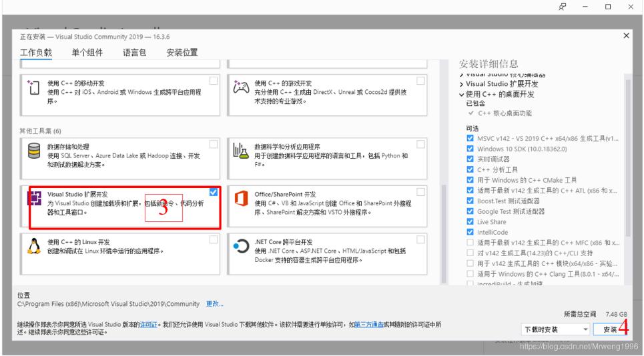Check C++ modules for v142 (experimental)
Viewport: 644px width, 356px height.
(x=470, y=263)
